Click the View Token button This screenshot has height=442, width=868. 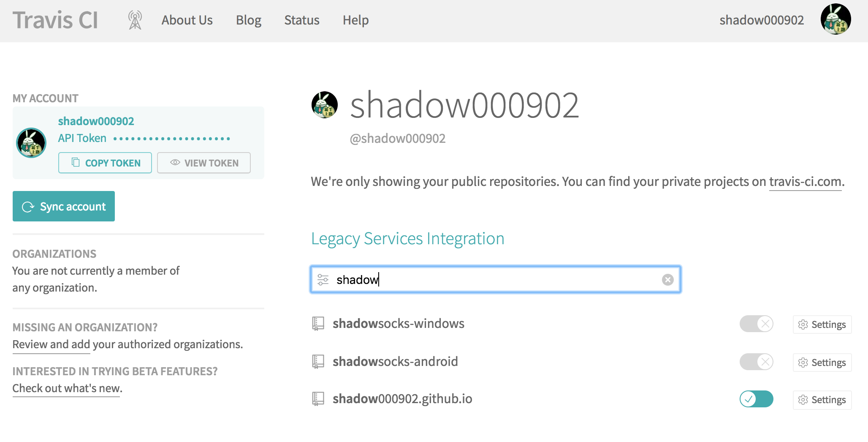pos(204,163)
